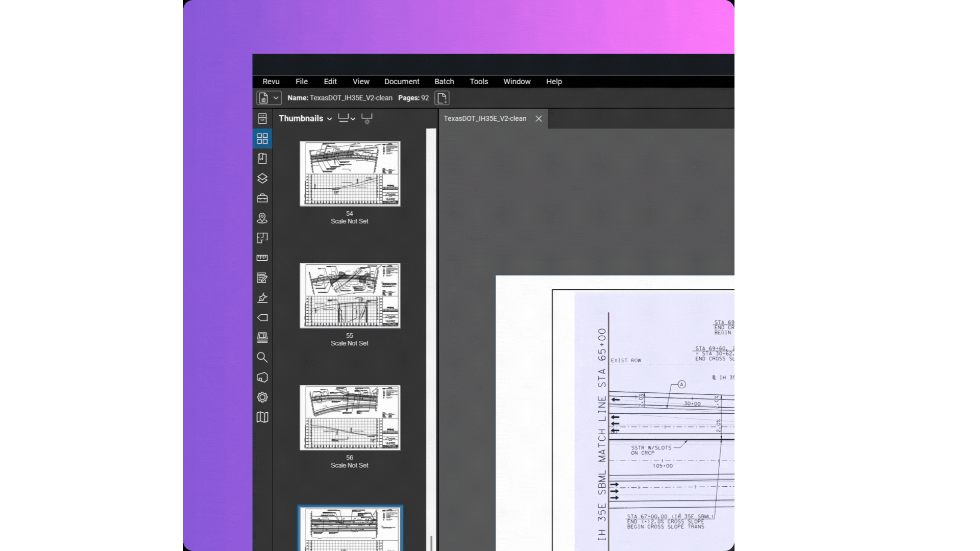Open the Signatures pen panel icon

point(262,298)
